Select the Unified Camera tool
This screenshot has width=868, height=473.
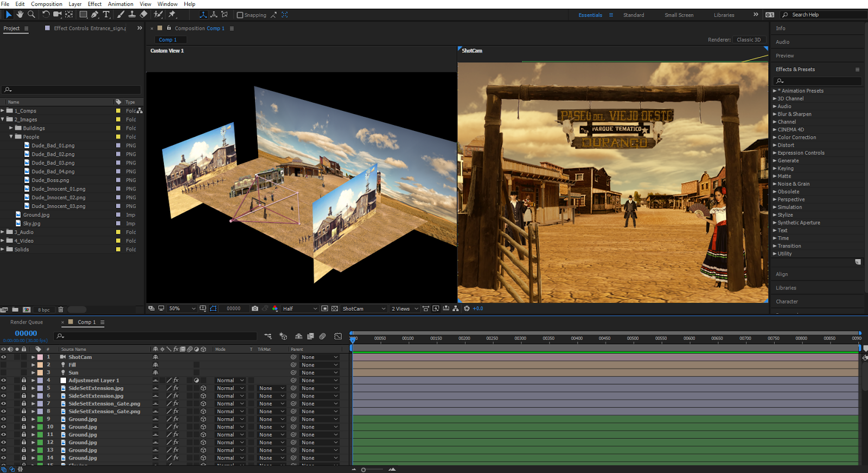57,15
